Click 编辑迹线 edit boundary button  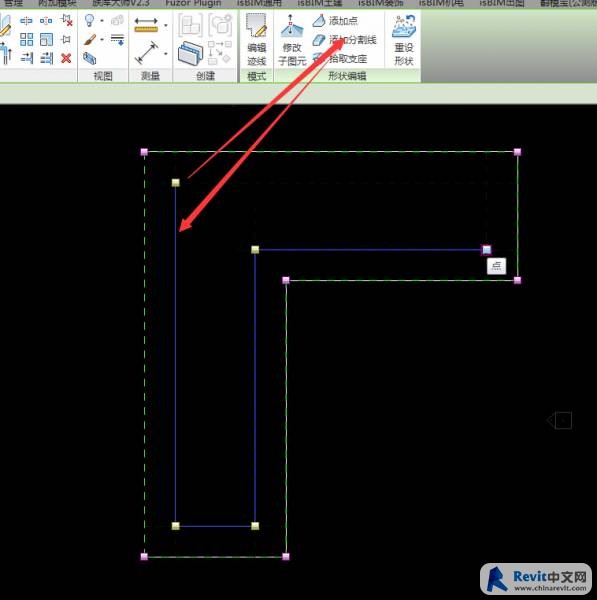point(256,41)
